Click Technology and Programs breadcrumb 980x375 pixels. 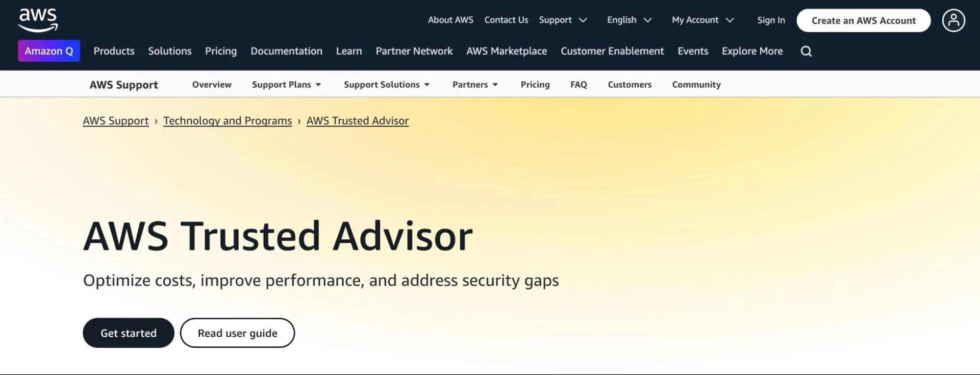coord(227,121)
